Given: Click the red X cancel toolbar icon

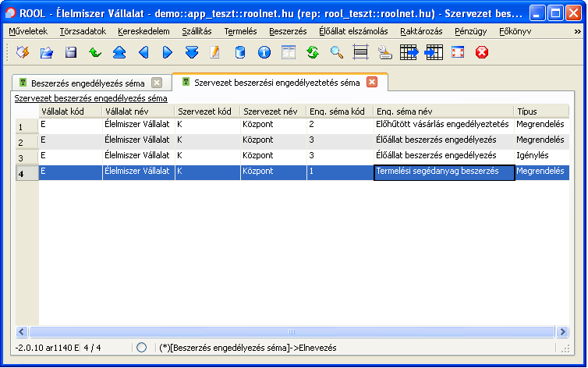Looking at the screenshot, I should pos(482,52).
